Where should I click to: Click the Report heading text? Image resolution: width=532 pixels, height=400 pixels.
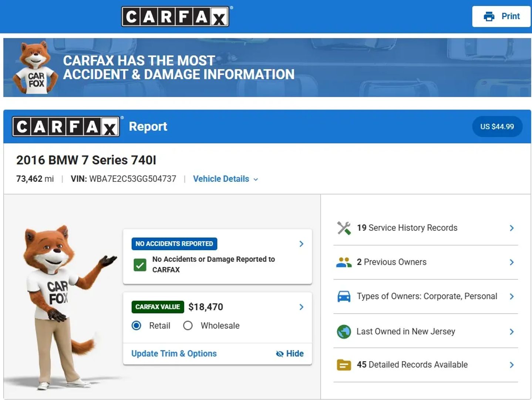(148, 127)
